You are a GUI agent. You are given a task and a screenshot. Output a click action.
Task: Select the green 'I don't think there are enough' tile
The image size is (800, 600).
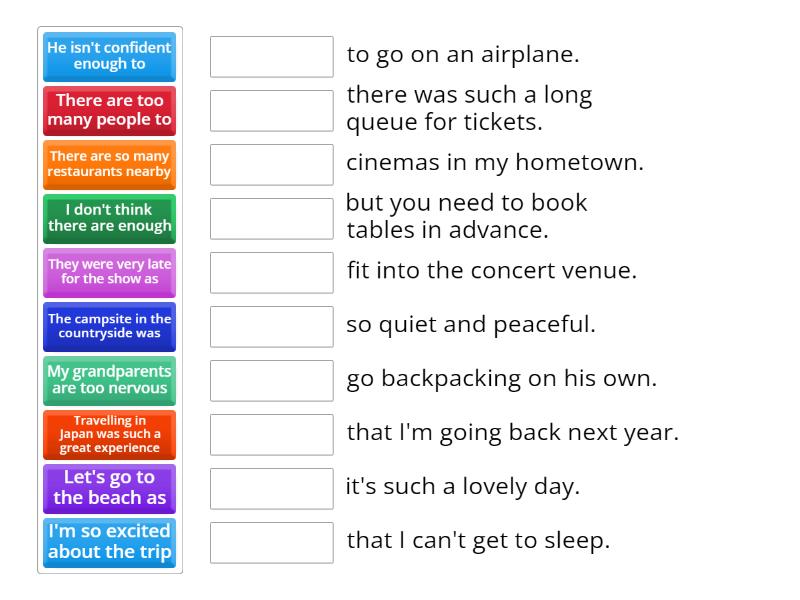[110, 219]
